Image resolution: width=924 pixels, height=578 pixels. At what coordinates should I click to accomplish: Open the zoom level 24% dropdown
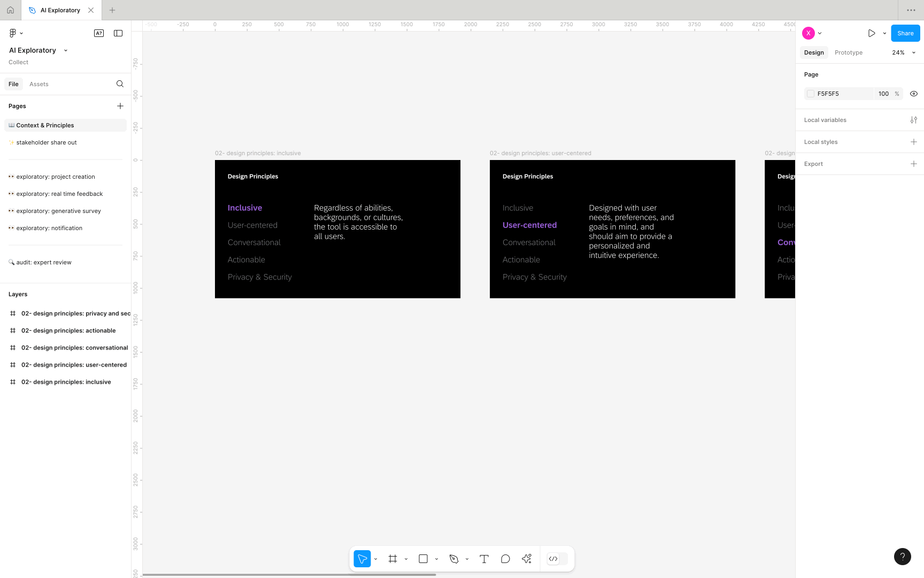coord(904,52)
